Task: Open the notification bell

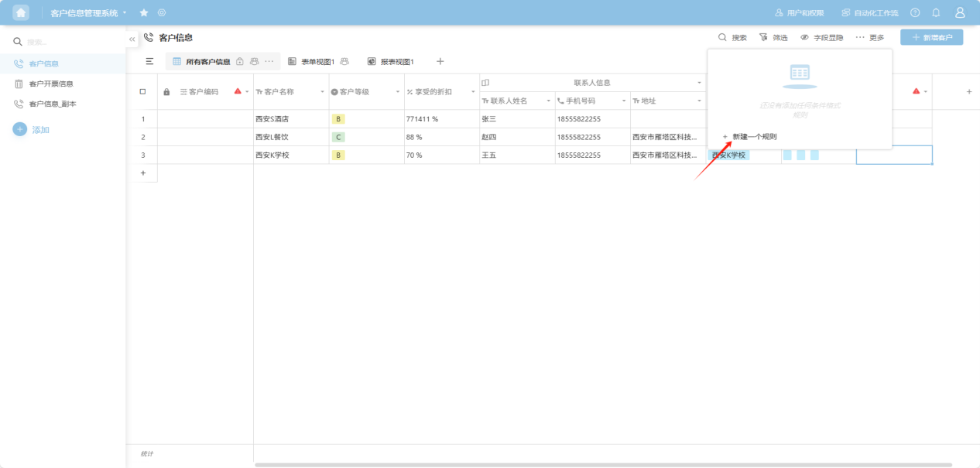Action: (x=936, y=13)
